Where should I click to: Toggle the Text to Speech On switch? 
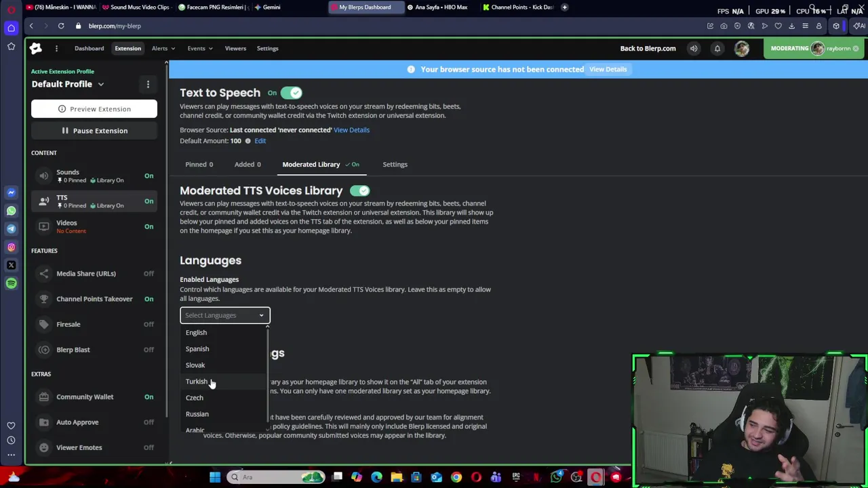291,93
